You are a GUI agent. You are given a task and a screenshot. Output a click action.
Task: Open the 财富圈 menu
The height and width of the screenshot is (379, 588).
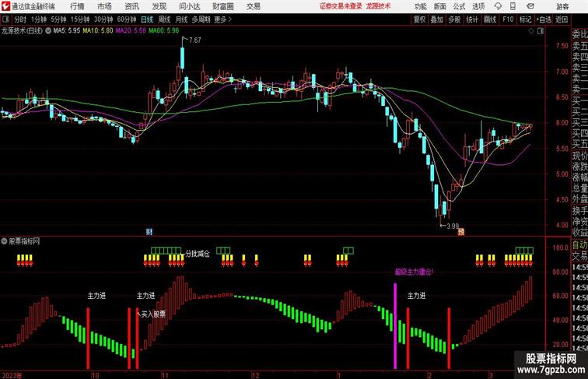pos(223,6)
